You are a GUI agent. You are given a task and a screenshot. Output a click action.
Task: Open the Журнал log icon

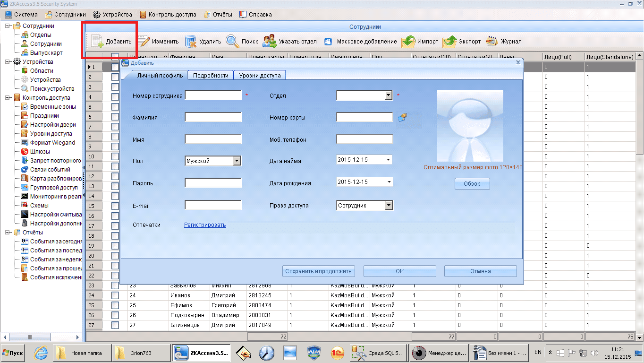coord(492,42)
